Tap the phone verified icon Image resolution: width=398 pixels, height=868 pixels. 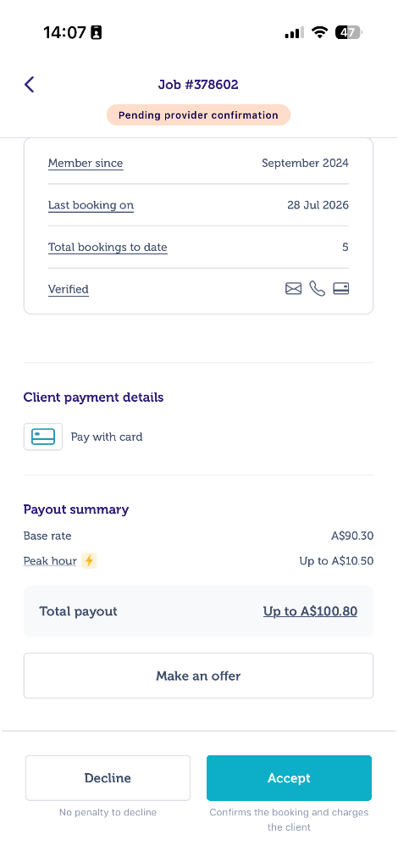[318, 289]
